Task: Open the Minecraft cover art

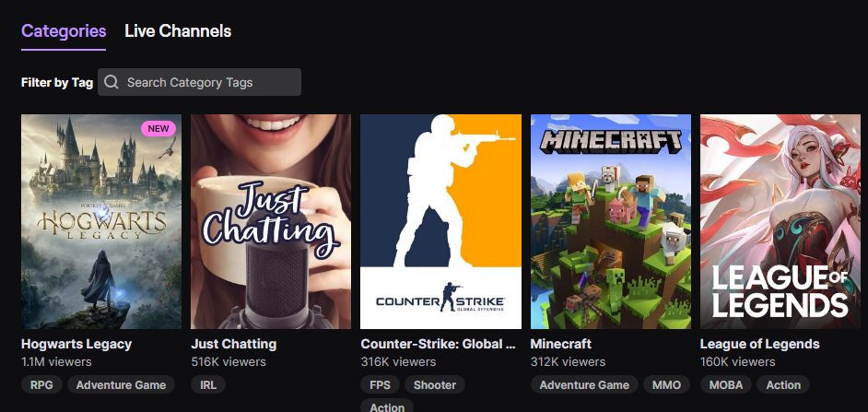Action: pyautogui.click(x=611, y=221)
